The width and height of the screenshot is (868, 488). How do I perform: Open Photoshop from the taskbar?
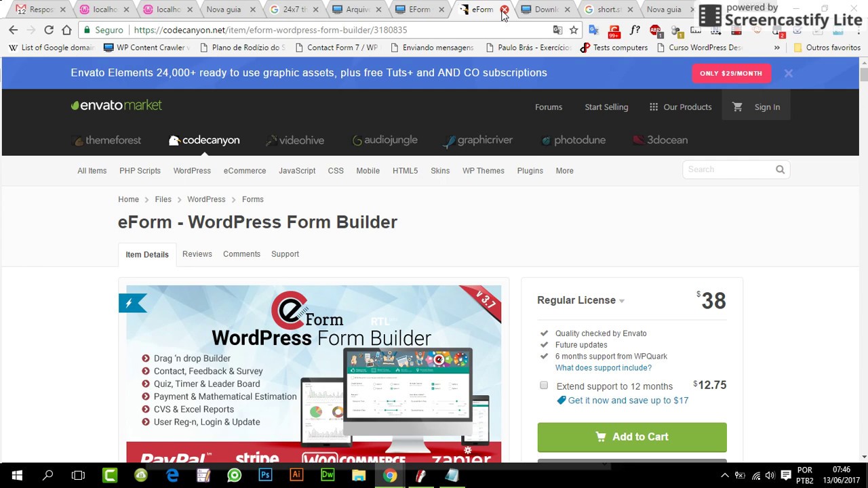coord(265,475)
